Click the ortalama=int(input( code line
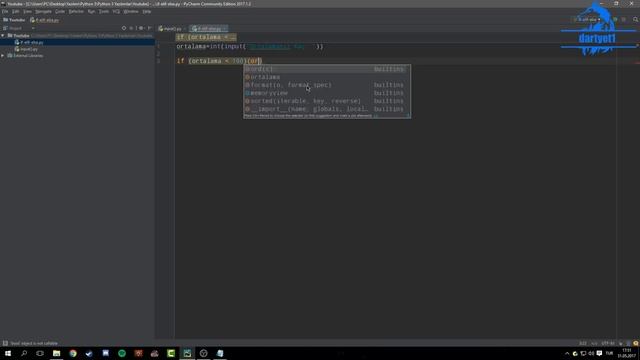The width and height of the screenshot is (640, 360). click(x=249, y=47)
